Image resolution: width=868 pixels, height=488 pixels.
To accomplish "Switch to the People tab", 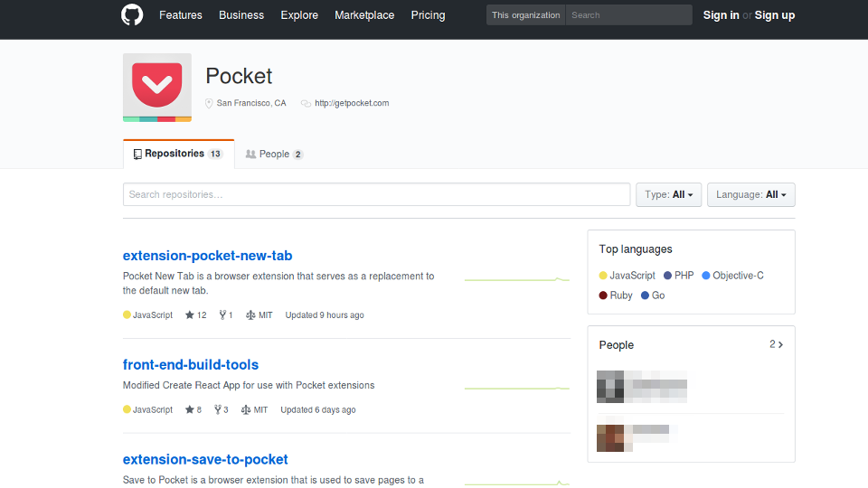I will [275, 154].
